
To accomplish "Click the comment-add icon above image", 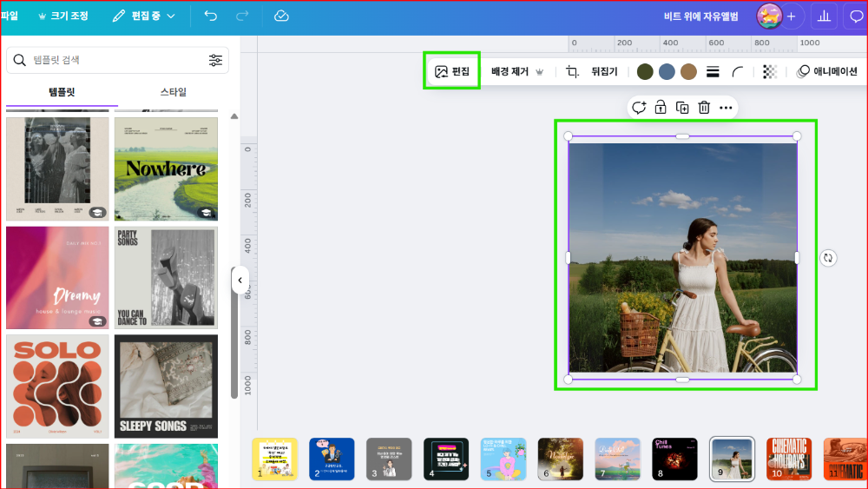I will [x=639, y=108].
